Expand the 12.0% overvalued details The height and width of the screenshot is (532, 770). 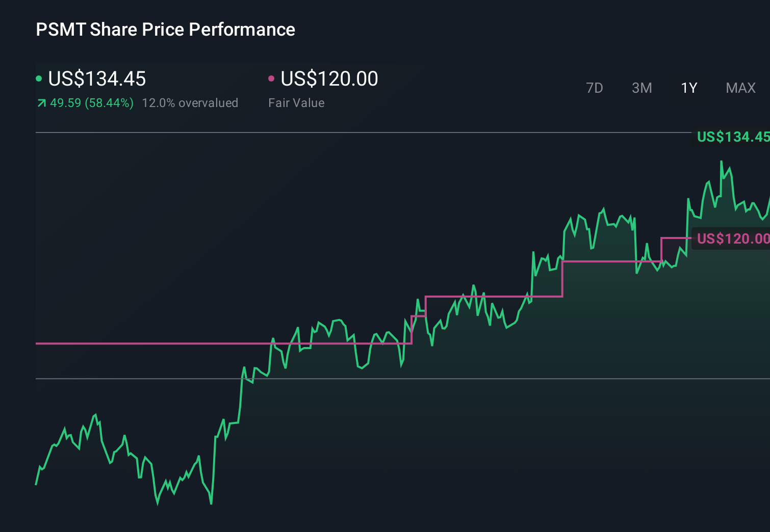[x=190, y=102]
